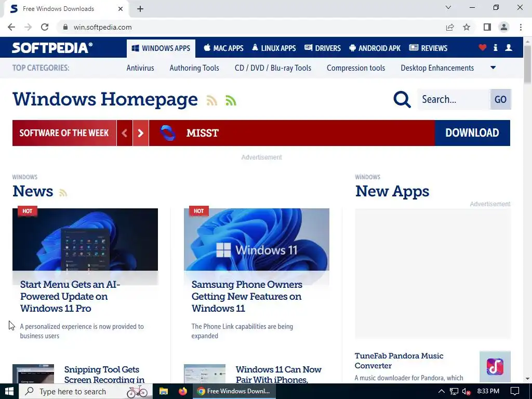The height and width of the screenshot is (399, 532).
Task: Open Windows 11 Can Now Pair With iPhones article
Action: (x=278, y=374)
